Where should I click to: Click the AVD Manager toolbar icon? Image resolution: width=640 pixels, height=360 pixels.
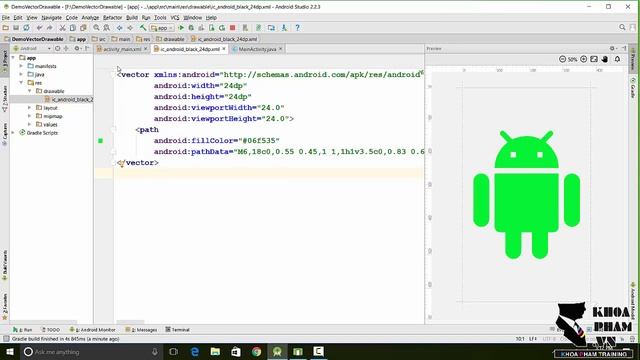pos(271,28)
